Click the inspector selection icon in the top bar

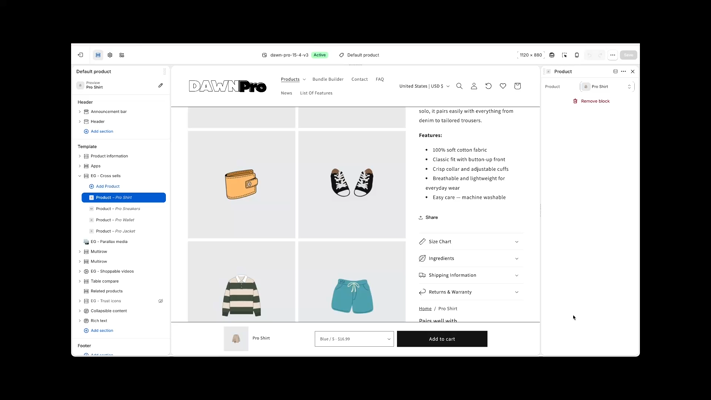point(565,55)
